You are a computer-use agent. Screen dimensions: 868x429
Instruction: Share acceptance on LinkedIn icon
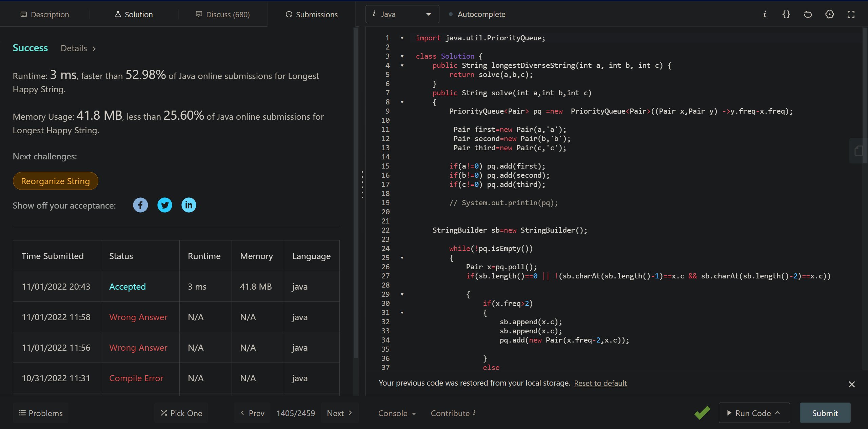point(189,205)
